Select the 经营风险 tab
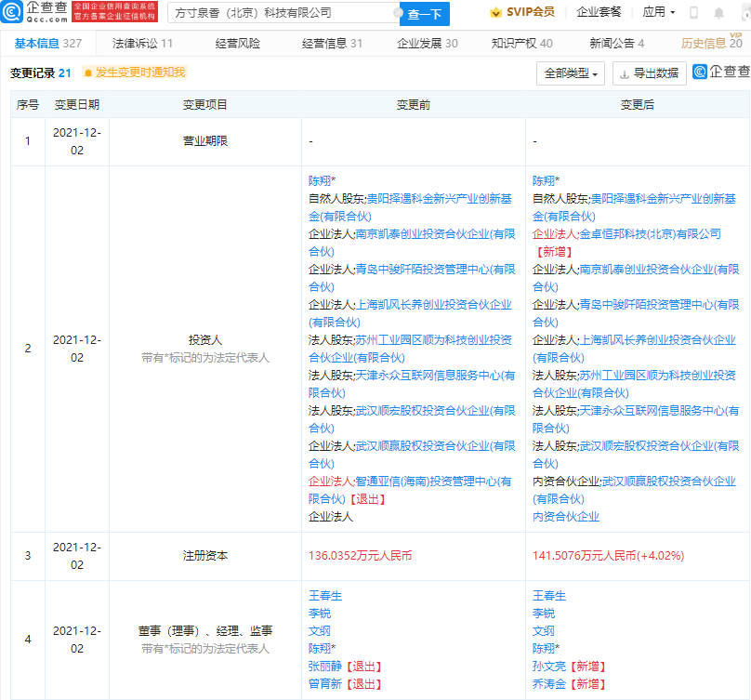Image resolution: width=751 pixels, height=700 pixels. (x=238, y=44)
